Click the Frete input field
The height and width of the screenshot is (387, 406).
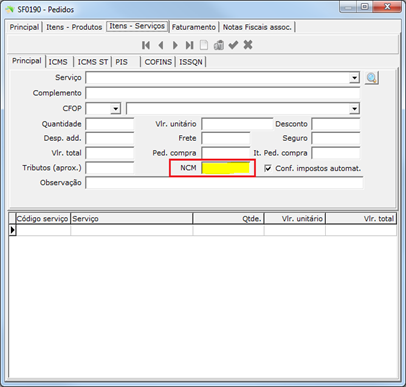(226, 138)
